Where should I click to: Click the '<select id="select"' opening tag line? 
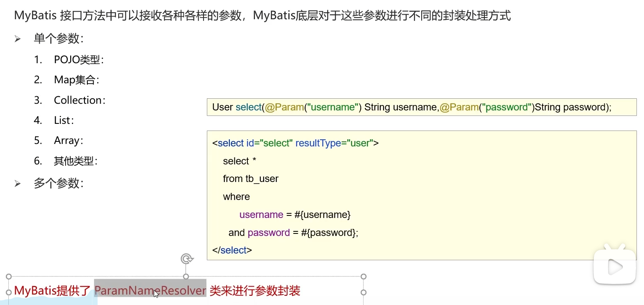click(252, 143)
